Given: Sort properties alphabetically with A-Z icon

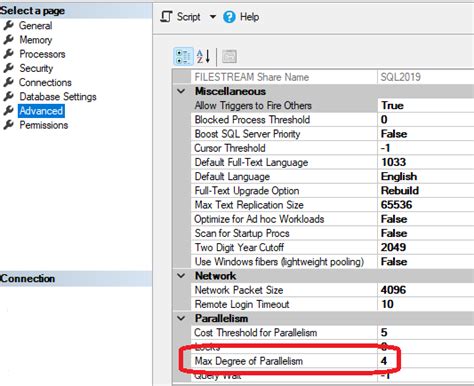Looking at the screenshot, I should click(203, 56).
